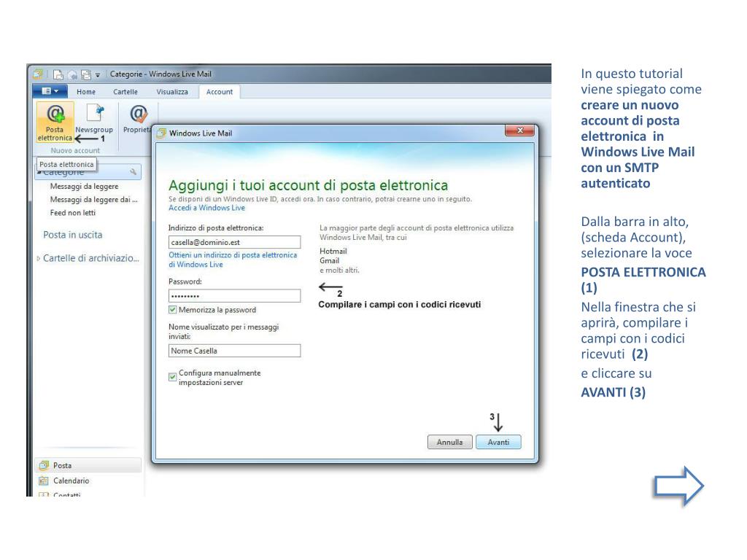Select Feed non letti item
The width and height of the screenshot is (747, 560).
[73, 213]
